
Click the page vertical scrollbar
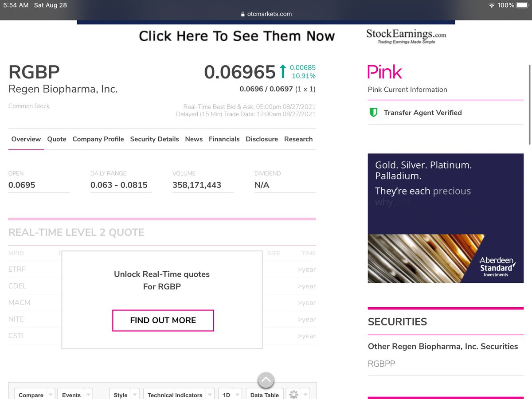[x=529, y=104]
